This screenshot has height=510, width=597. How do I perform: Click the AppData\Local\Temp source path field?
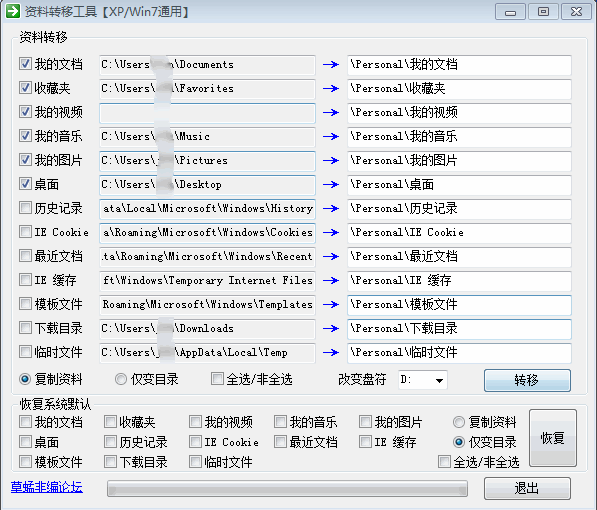pyautogui.click(x=207, y=353)
